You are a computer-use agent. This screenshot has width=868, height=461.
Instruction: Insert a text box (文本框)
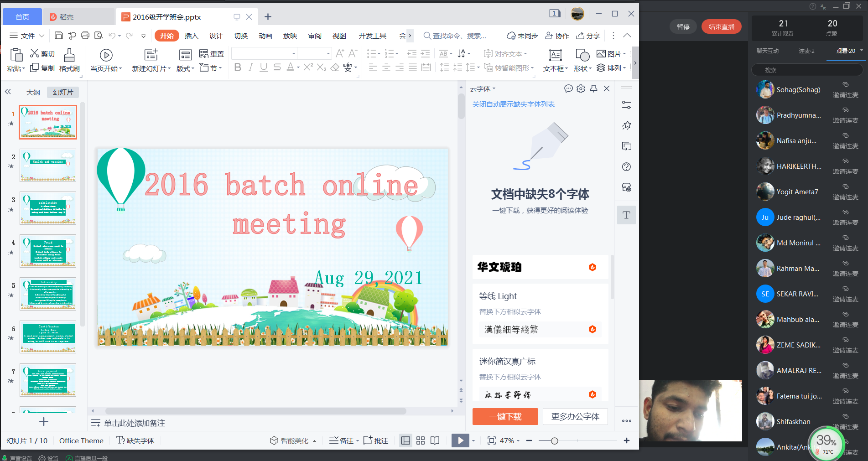tap(555, 60)
